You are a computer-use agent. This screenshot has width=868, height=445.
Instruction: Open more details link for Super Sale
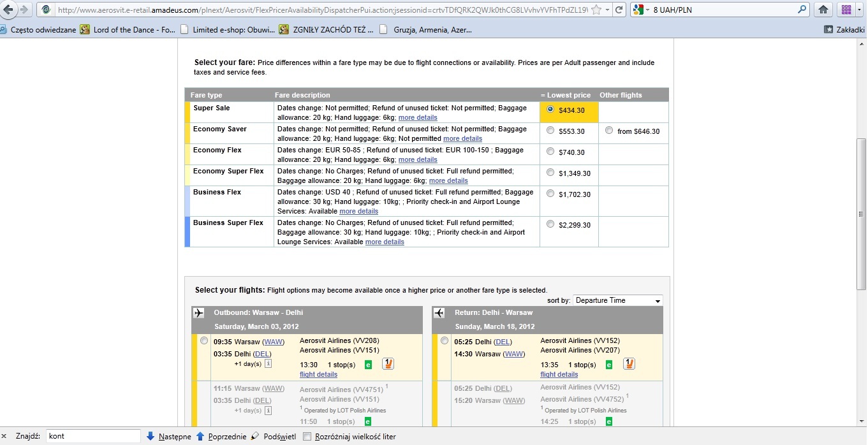point(418,117)
